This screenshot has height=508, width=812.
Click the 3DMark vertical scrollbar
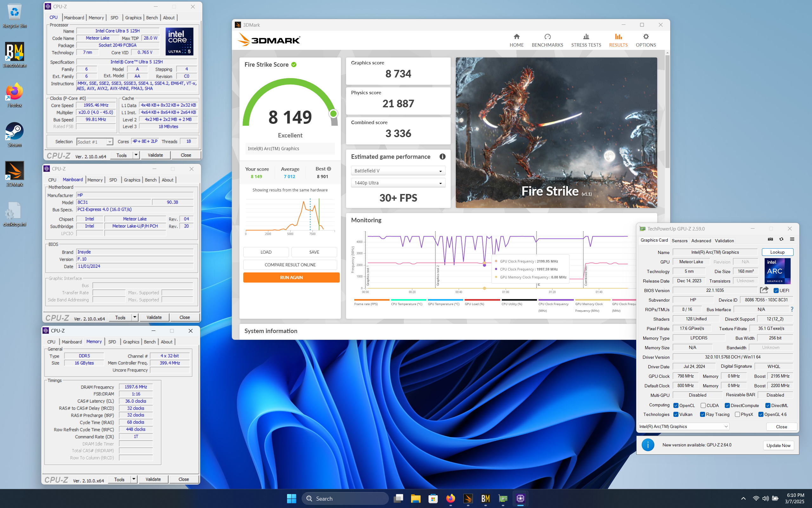pyautogui.click(x=667, y=111)
